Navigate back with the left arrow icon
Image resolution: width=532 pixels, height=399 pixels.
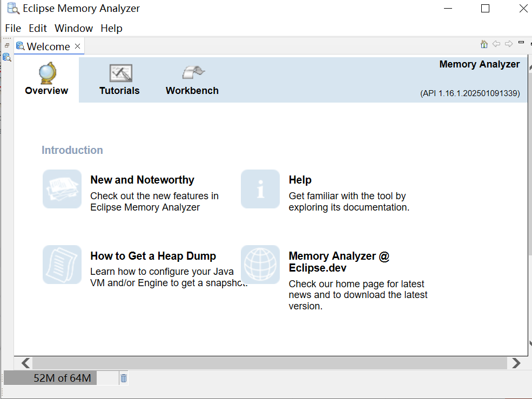(x=496, y=44)
